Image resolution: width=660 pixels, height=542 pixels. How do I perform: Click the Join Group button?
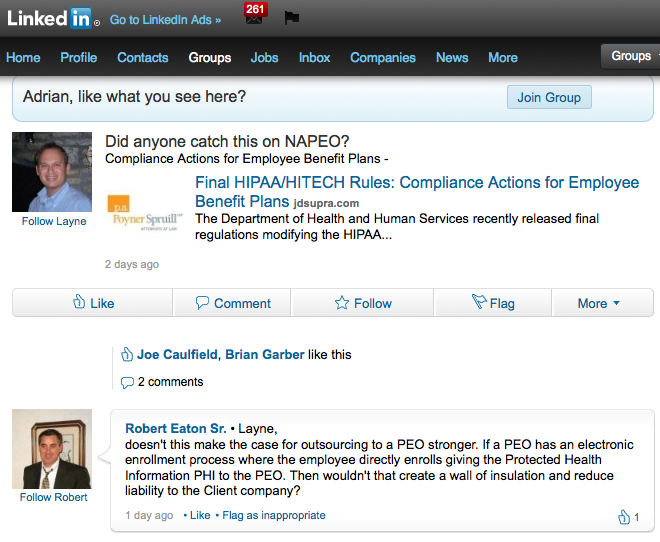point(549,97)
